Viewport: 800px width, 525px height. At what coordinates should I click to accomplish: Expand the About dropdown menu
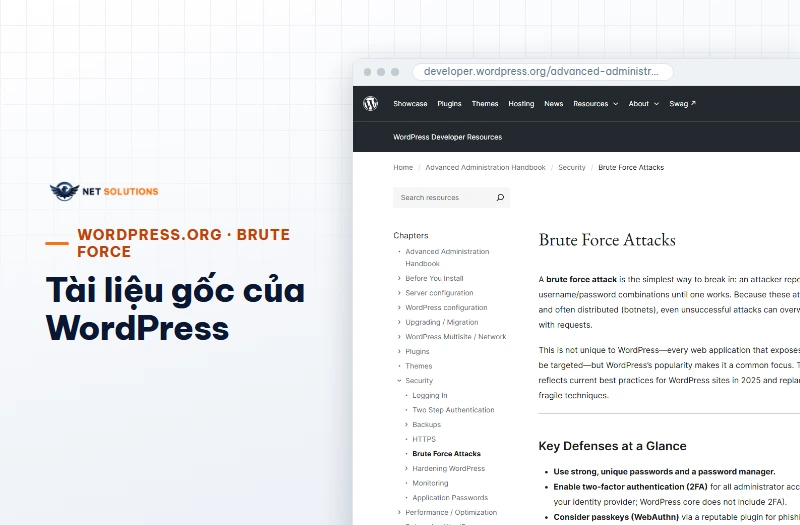pos(643,104)
